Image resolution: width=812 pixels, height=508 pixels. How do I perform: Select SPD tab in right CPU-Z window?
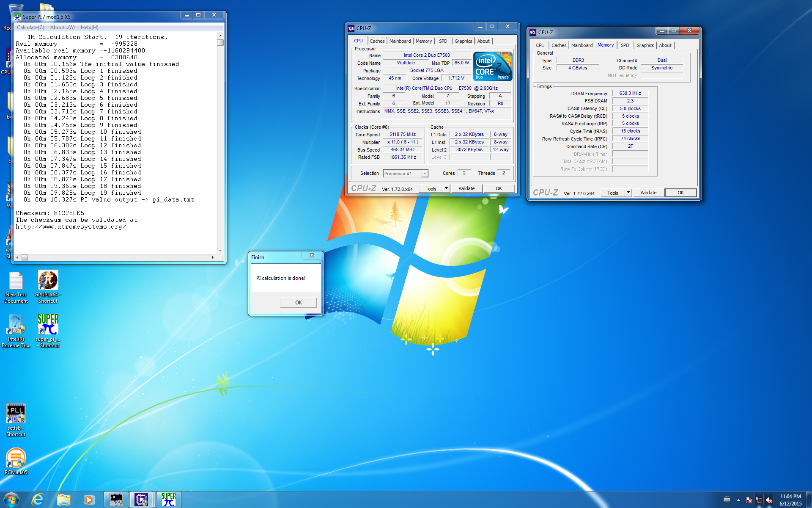click(625, 45)
